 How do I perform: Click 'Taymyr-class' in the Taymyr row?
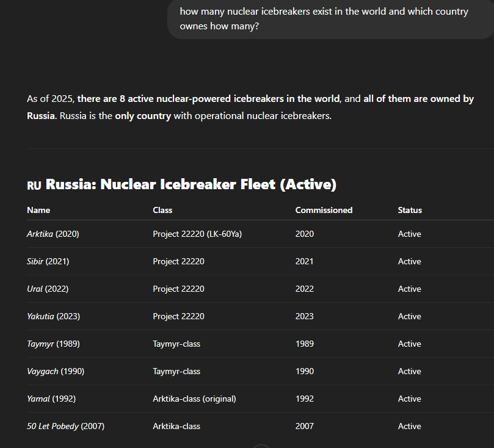click(x=176, y=344)
